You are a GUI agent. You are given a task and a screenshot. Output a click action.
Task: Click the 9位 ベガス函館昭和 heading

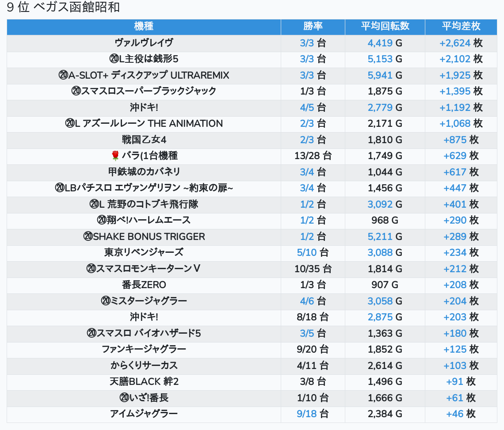click(63, 8)
